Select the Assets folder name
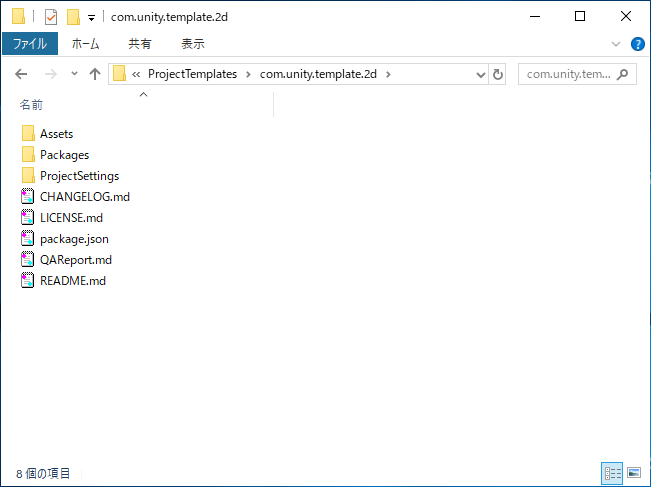Viewport: 651px width, 487px height. click(x=56, y=134)
